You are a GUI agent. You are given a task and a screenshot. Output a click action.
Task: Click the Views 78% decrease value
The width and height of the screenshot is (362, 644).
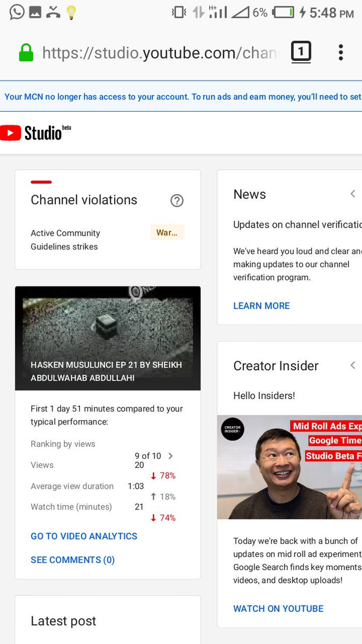(x=163, y=475)
